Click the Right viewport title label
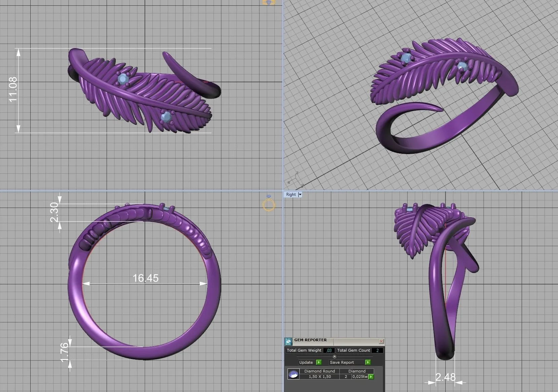 click(x=291, y=194)
